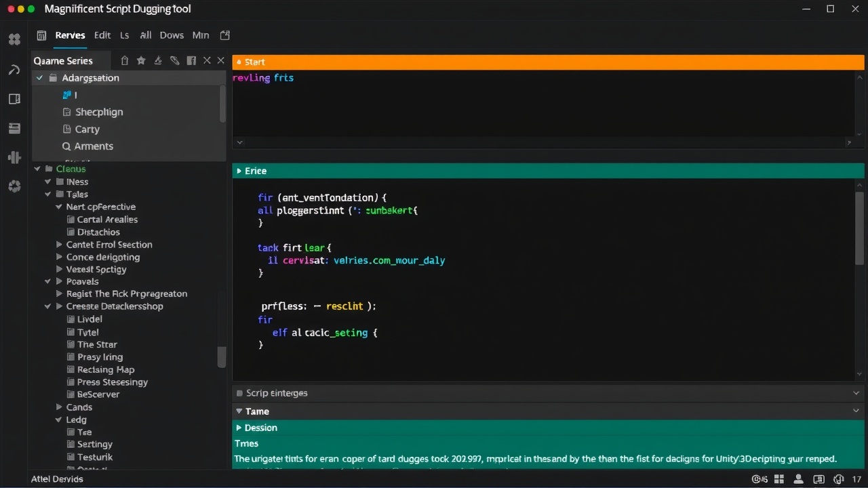Click the globe icon in status bar
The image size is (868, 488).
(x=839, y=479)
